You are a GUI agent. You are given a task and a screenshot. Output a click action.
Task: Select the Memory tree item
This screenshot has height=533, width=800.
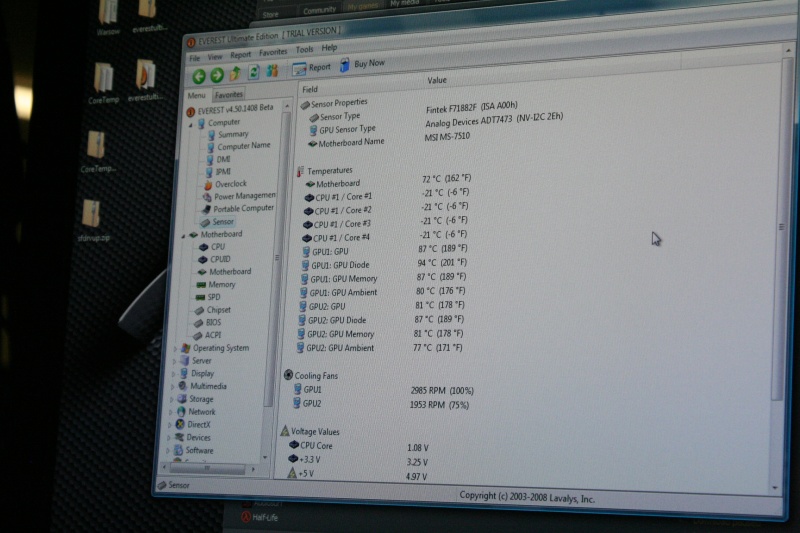click(x=215, y=285)
